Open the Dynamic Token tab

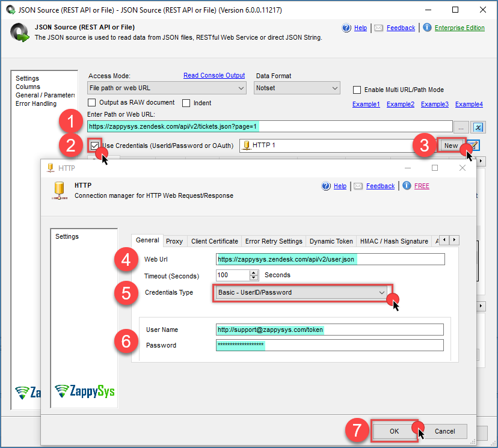pyautogui.click(x=331, y=241)
